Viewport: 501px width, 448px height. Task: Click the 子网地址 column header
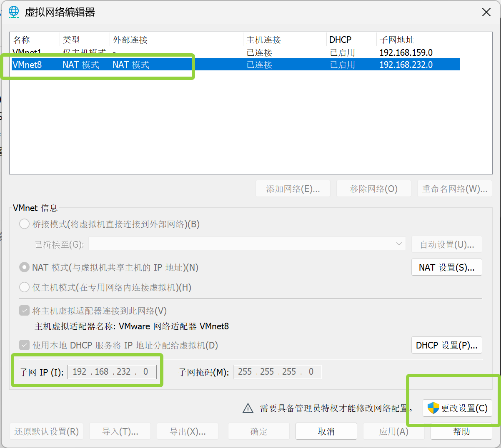point(418,40)
